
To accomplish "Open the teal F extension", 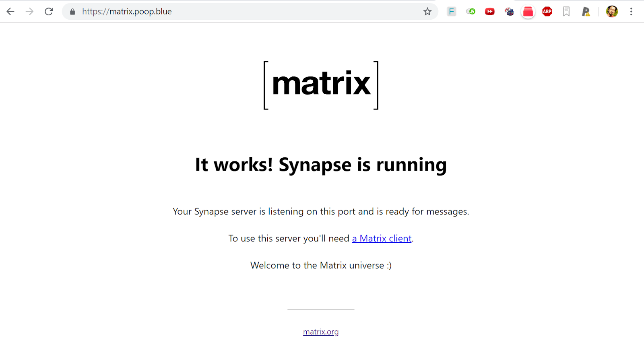I will click(x=451, y=12).
